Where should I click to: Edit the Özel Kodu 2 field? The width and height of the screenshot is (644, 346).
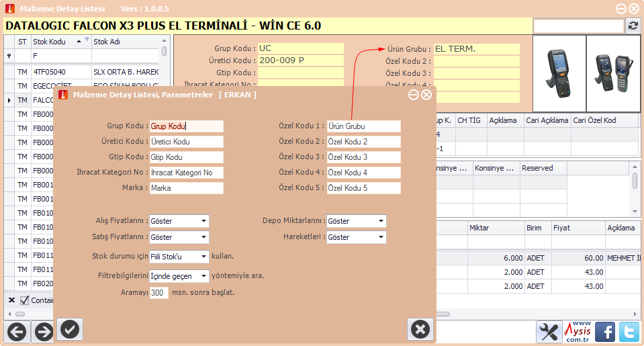(x=364, y=142)
